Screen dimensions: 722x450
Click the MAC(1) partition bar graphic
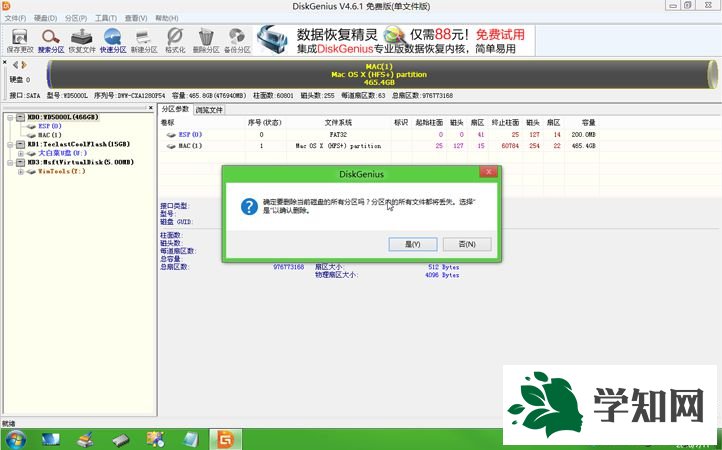coord(381,74)
